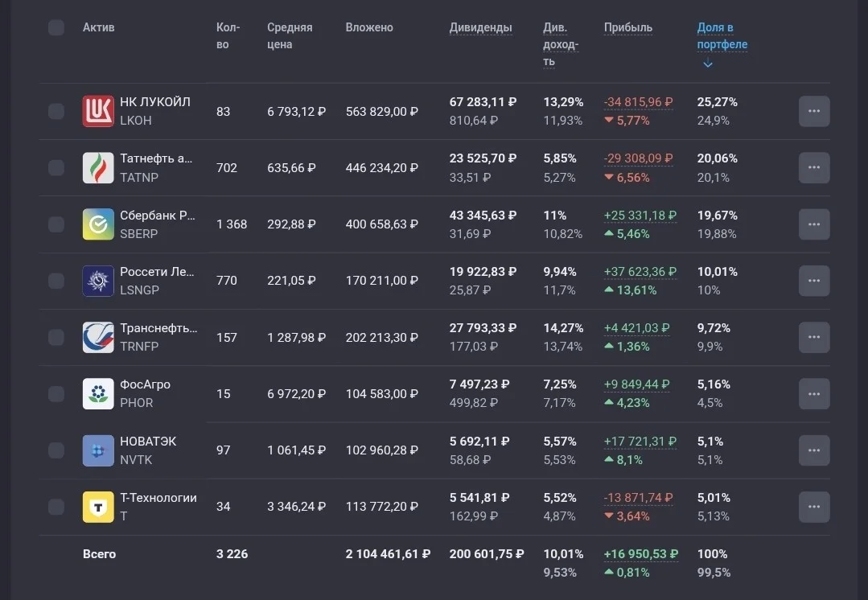Open the more menu for Сбербанк

814,224
